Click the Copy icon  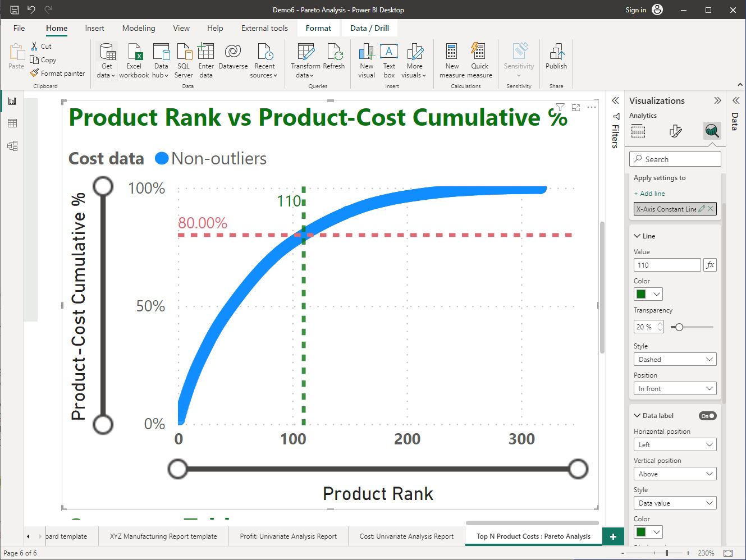[34, 59]
